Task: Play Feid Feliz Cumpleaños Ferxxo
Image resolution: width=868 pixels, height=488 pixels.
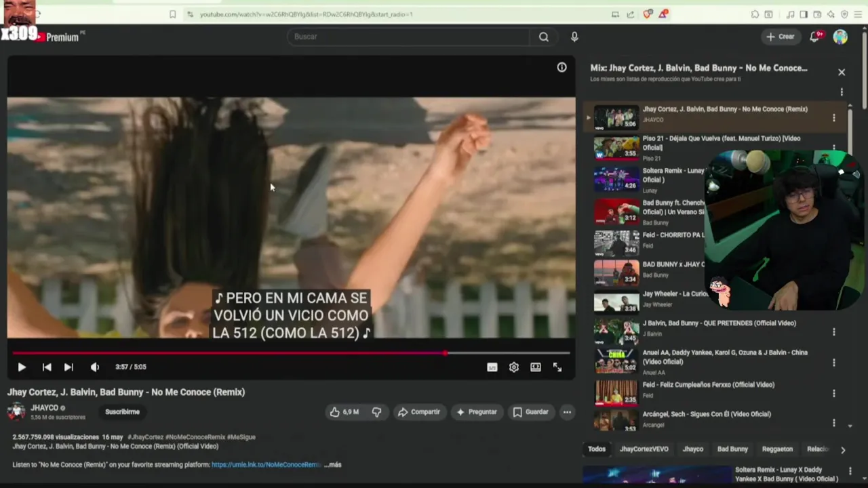Action: pos(709,385)
